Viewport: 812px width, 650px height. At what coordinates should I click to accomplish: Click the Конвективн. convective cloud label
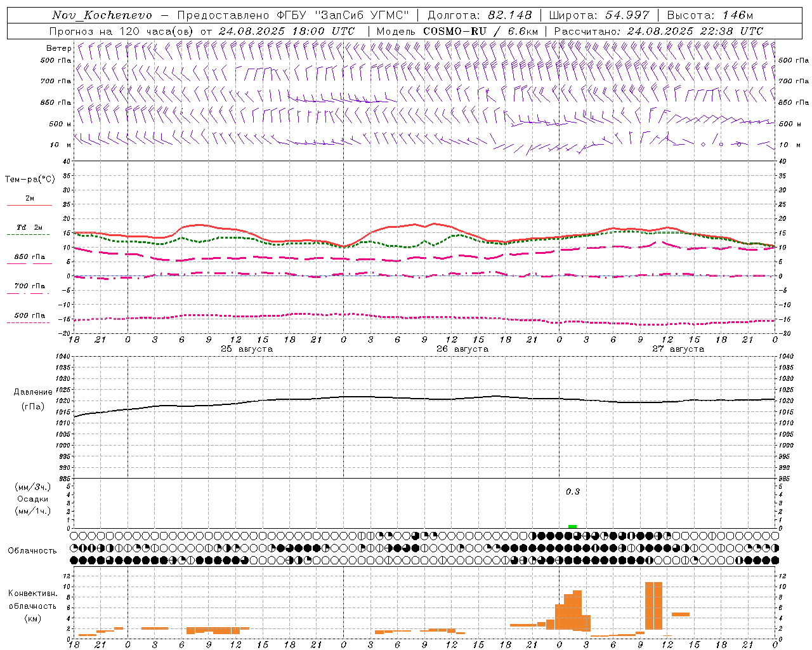click(32, 594)
